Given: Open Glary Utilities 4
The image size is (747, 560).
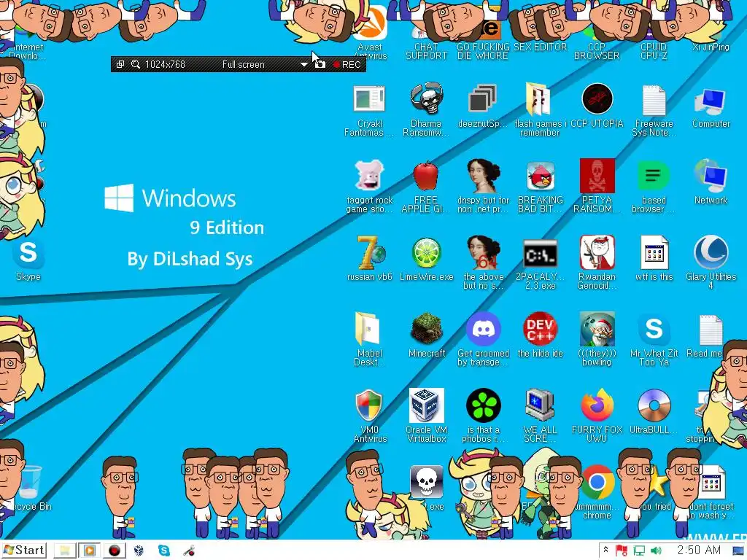Looking at the screenshot, I should [x=711, y=252].
